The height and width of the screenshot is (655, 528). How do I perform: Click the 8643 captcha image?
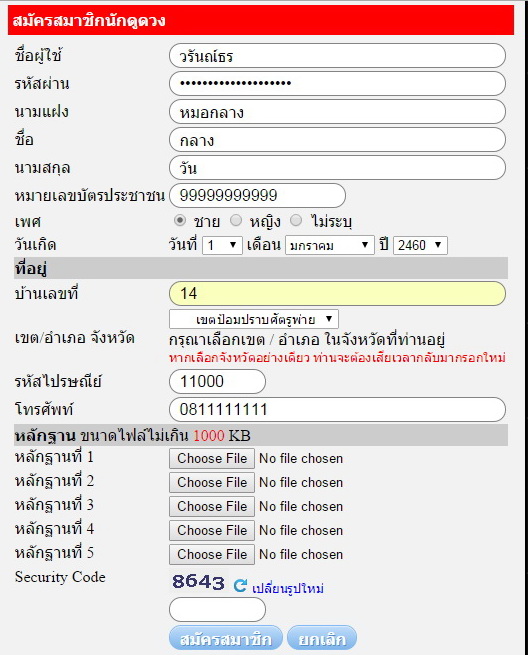tap(198, 581)
